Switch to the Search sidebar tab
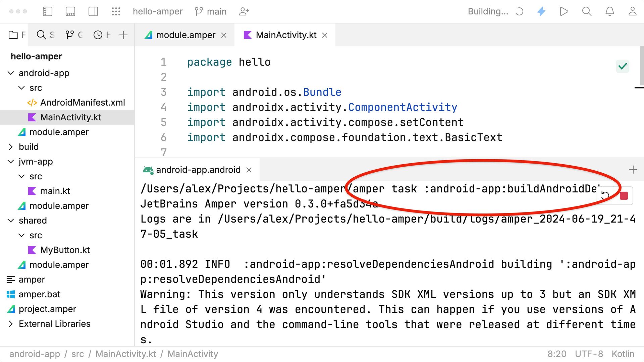Image resolution: width=644 pixels, height=362 pixels. pos(45,35)
